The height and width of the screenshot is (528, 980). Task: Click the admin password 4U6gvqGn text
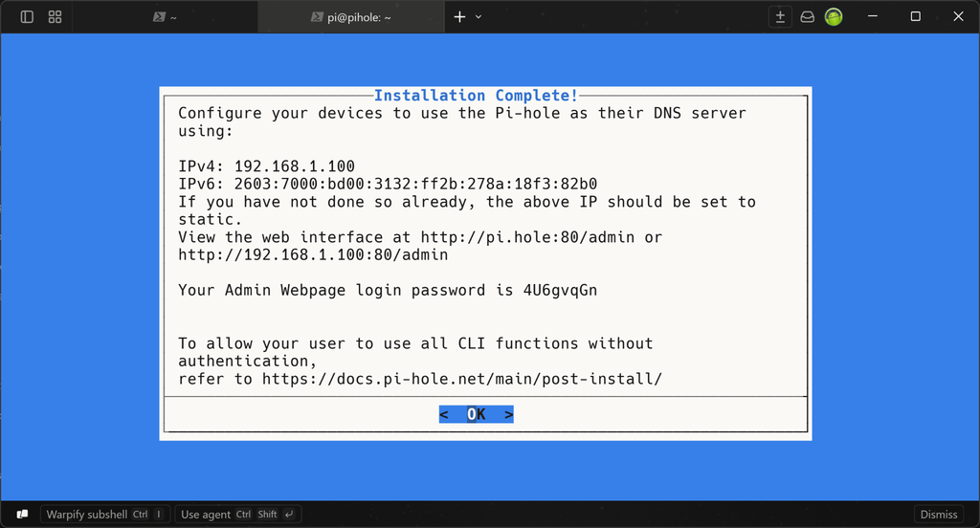tap(560, 291)
